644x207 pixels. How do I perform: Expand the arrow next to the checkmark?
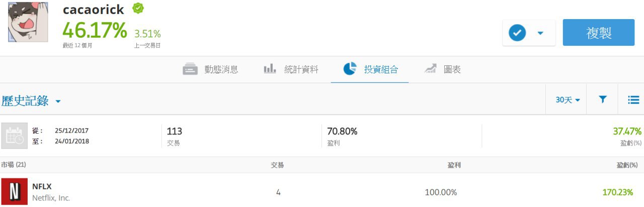pos(540,33)
